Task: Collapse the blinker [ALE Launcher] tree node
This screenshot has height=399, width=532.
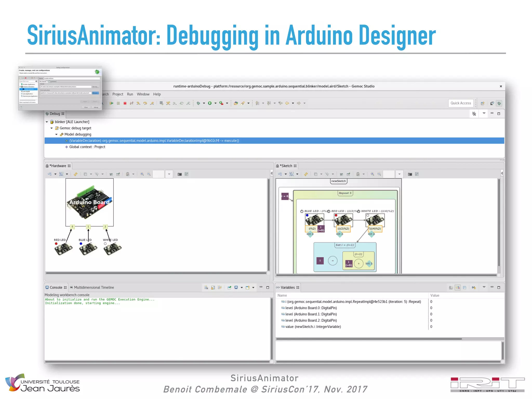Action: point(47,122)
